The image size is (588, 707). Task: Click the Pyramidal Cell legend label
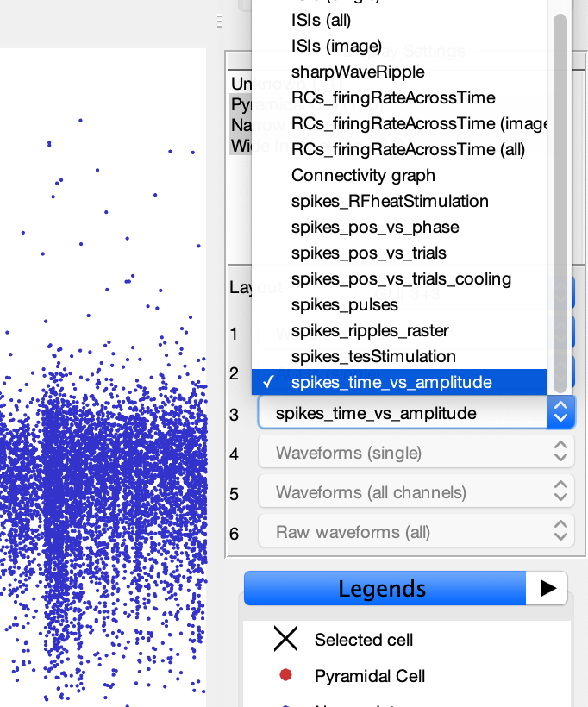tap(370, 676)
